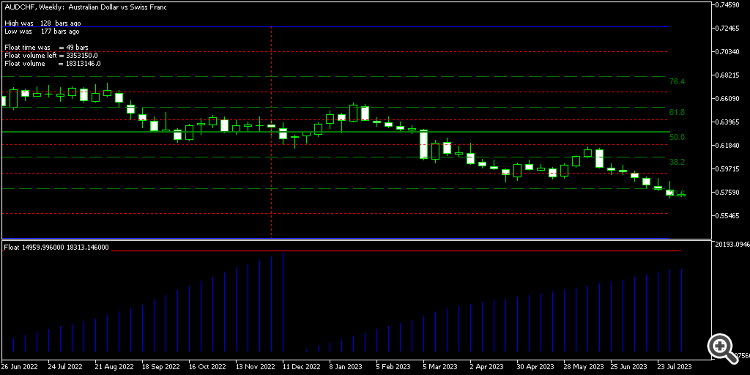Click the 'Float volume left = 3353150.0' text

(x=51, y=55)
